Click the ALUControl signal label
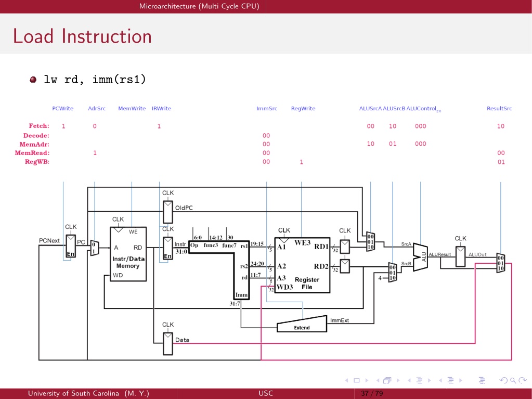The height and width of the screenshot is (399, 532). [423, 109]
